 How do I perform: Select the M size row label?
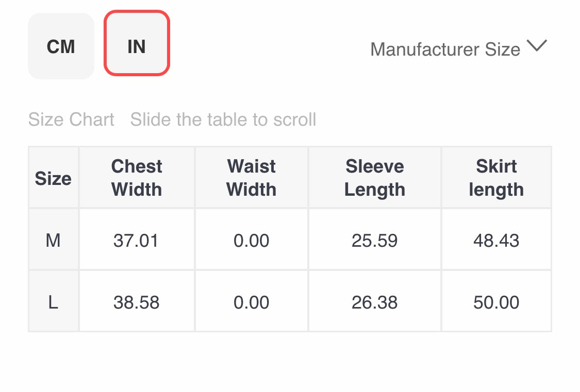coord(53,240)
